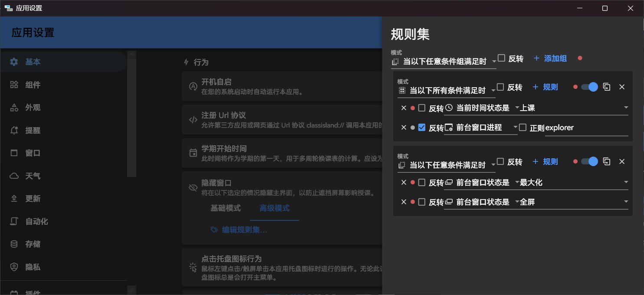Open the 当前时间状态是 rule type dropdown
The height and width of the screenshot is (295, 644).
click(x=482, y=108)
